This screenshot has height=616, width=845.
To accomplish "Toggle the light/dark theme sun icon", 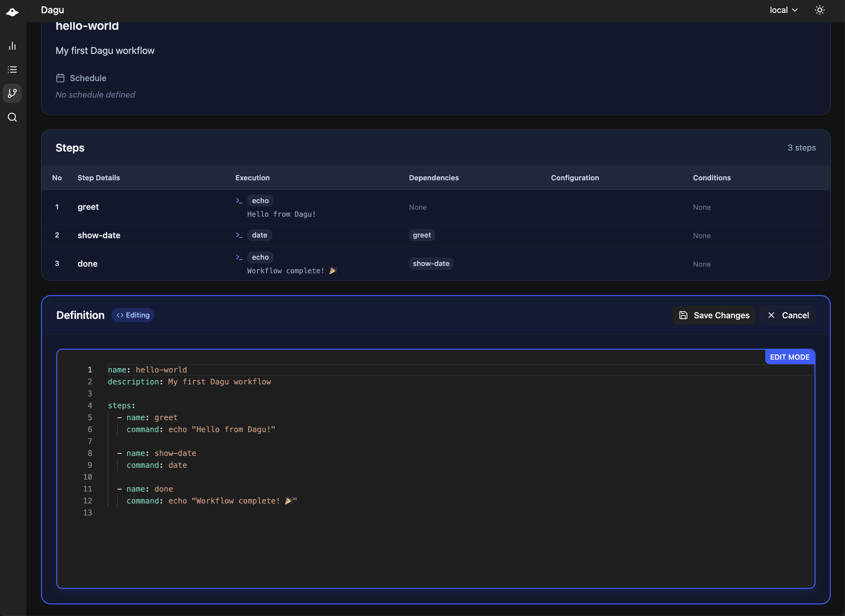I will [x=819, y=10].
